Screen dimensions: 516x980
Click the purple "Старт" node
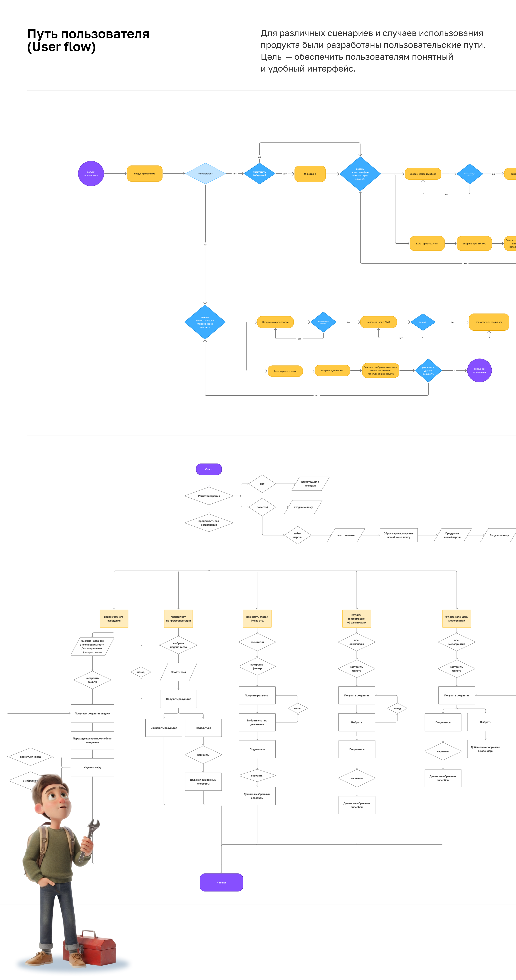point(209,469)
